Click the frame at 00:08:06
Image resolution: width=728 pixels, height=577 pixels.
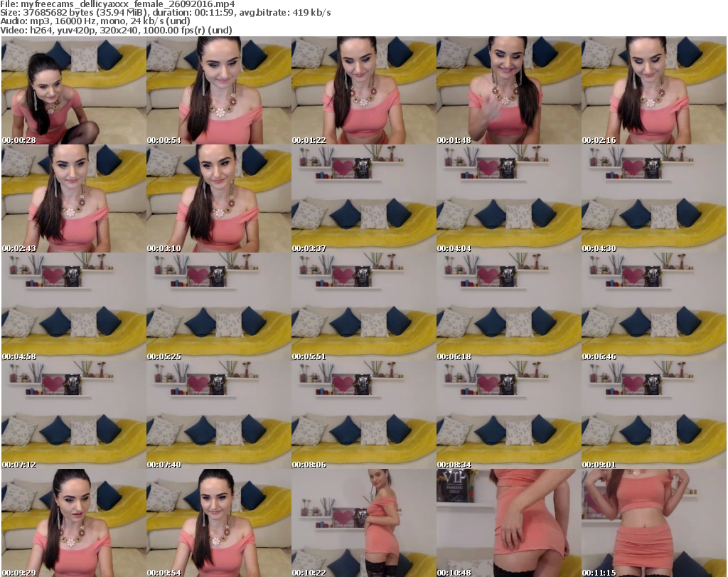click(363, 415)
